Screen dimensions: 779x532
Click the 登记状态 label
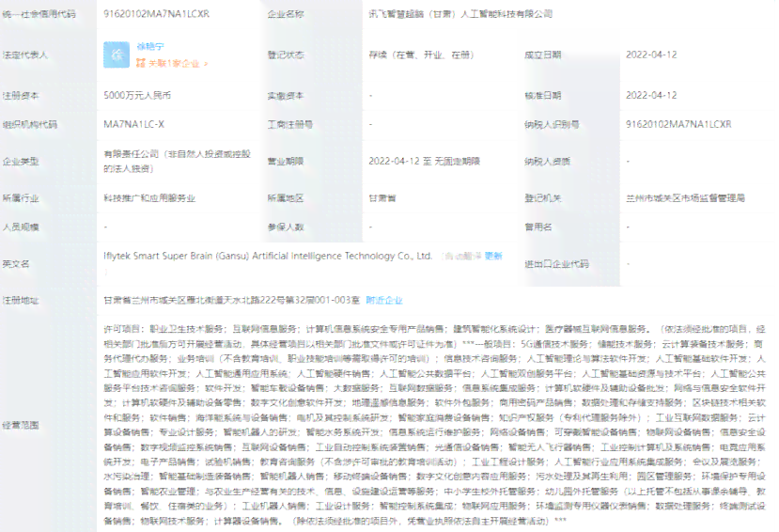point(286,55)
